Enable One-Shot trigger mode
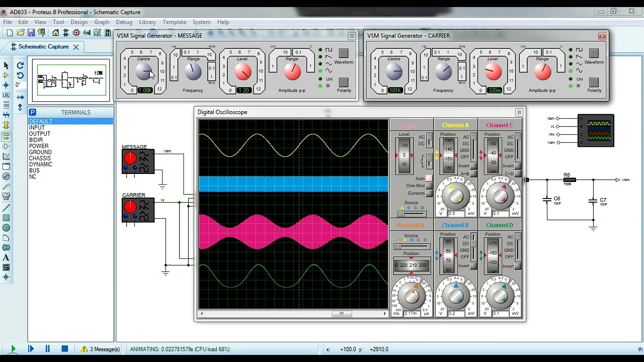This screenshot has height=362, width=644. (429, 186)
